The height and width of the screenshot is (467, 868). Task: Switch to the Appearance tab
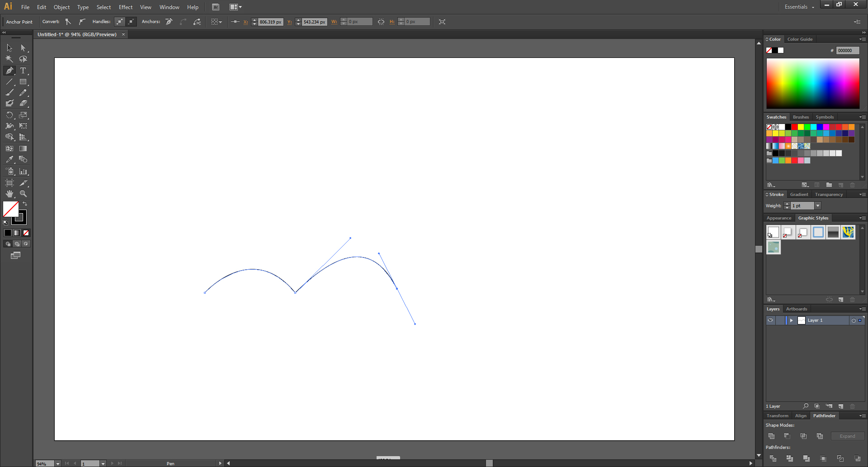(x=779, y=218)
